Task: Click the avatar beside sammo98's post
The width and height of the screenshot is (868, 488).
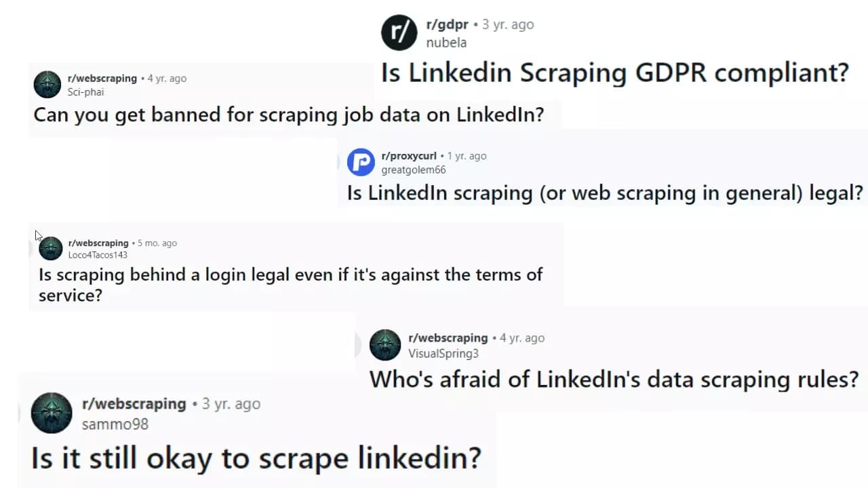Action: (52, 413)
